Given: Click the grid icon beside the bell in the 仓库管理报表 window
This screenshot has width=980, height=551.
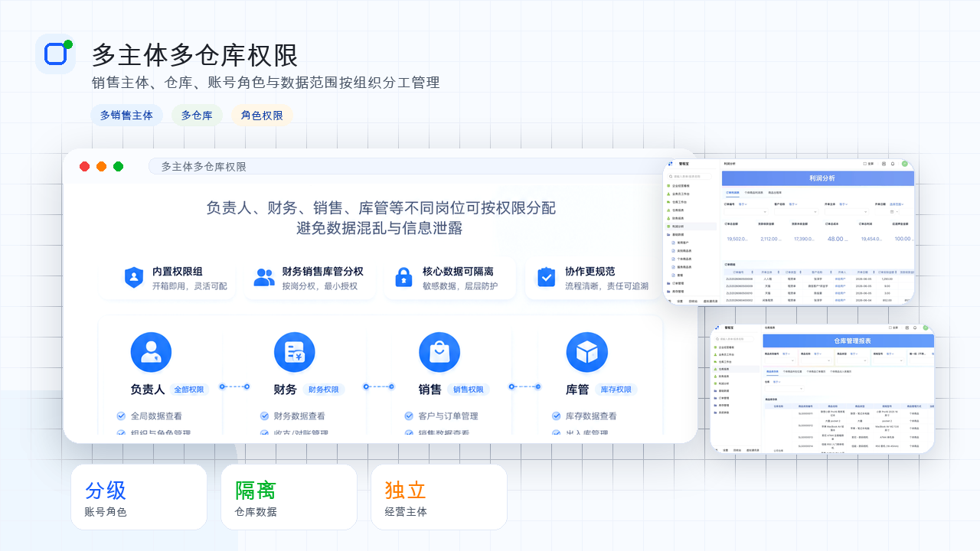Looking at the screenshot, I should [907, 328].
